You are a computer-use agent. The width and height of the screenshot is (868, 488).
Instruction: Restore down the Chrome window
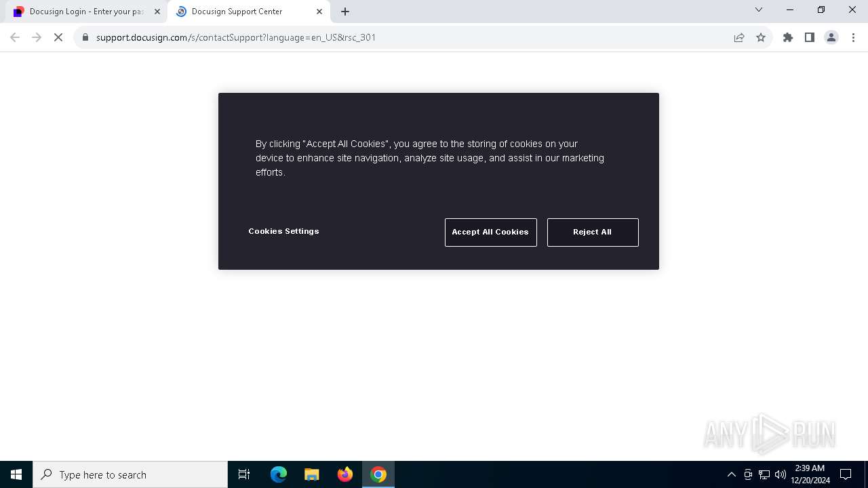(x=821, y=9)
